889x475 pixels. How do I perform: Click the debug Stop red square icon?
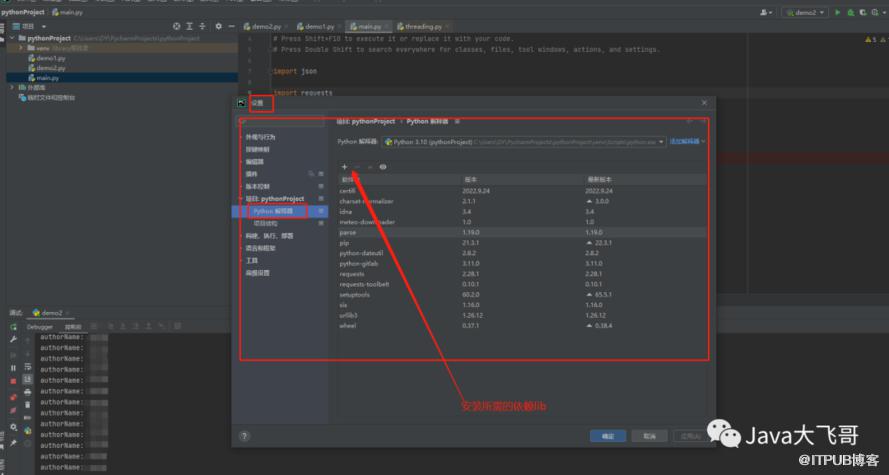click(13, 381)
